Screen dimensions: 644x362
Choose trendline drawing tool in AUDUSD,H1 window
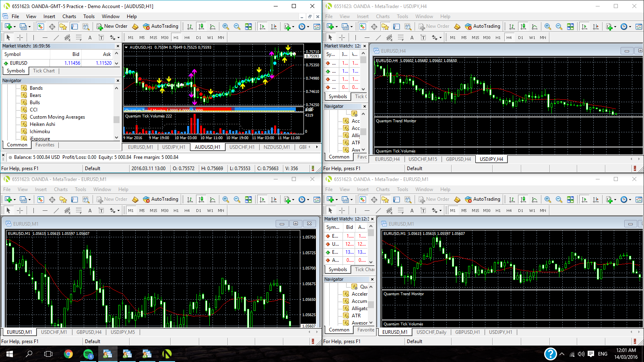coord(56,37)
